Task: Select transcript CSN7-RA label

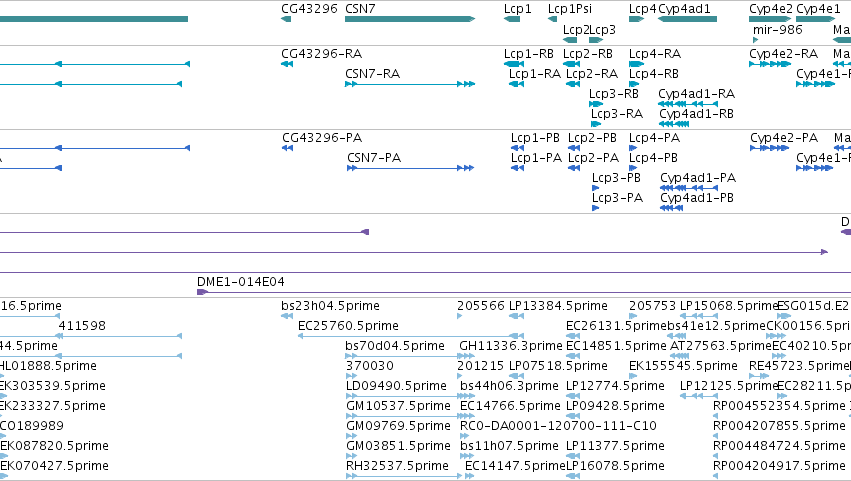Action: [x=372, y=74]
